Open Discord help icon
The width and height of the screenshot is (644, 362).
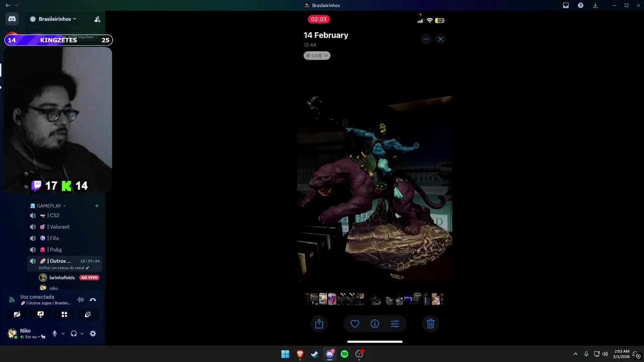pos(581,5)
